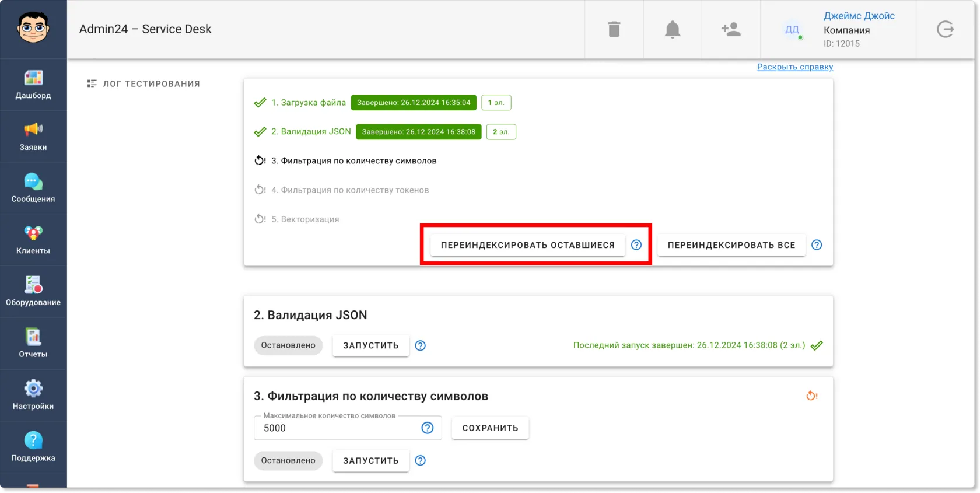Open the Заявки sidebar section
This screenshot has height=493, width=980.
click(x=33, y=137)
